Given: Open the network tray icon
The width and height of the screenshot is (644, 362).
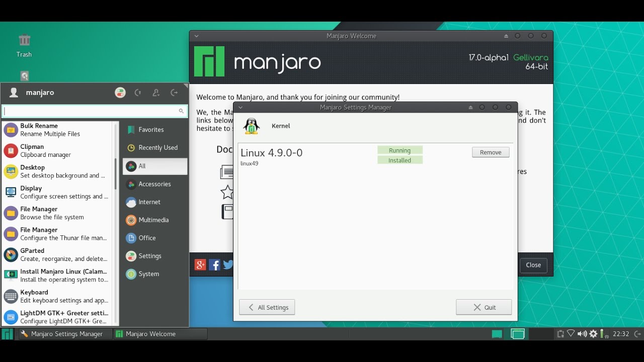Looking at the screenshot, I should click(x=571, y=333).
